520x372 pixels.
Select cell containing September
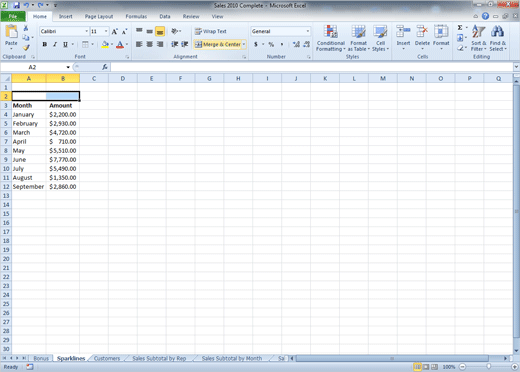pos(29,187)
